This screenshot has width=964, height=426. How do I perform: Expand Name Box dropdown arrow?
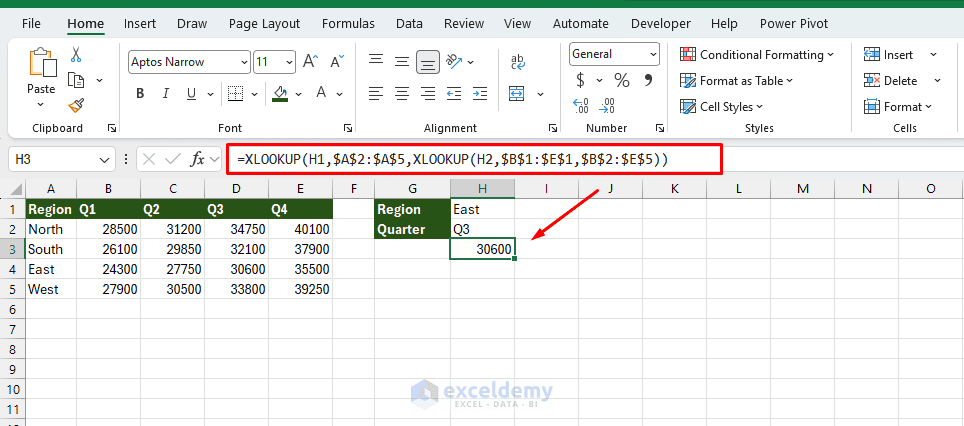tap(103, 160)
